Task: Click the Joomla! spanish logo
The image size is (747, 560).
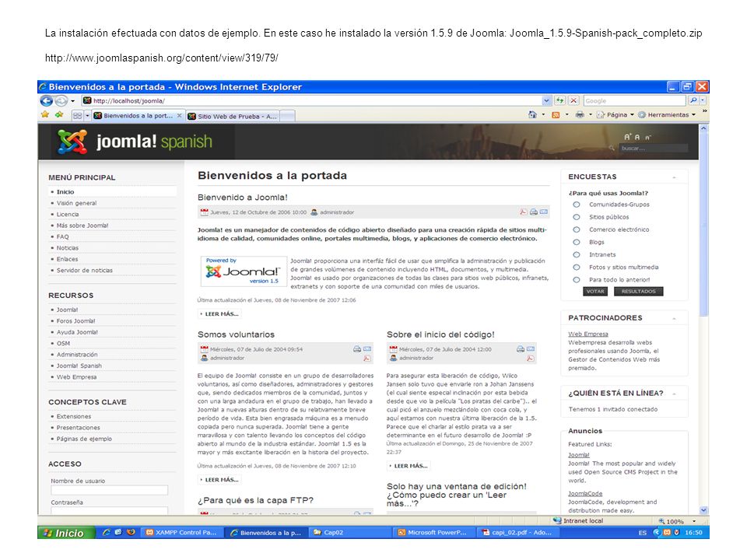Action: (135, 142)
